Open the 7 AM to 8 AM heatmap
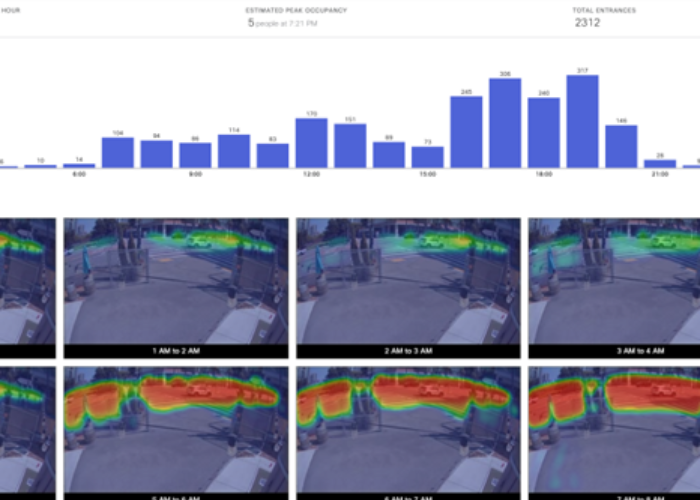 pyautogui.click(x=613, y=430)
